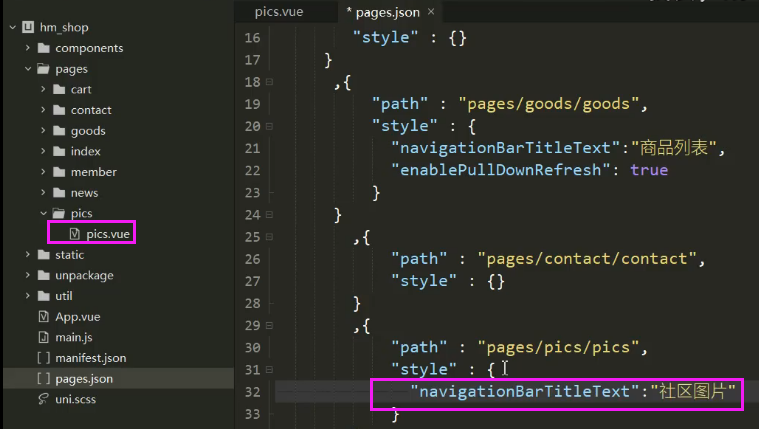
Task: Click line number 32 in gutter
Action: [252, 392]
